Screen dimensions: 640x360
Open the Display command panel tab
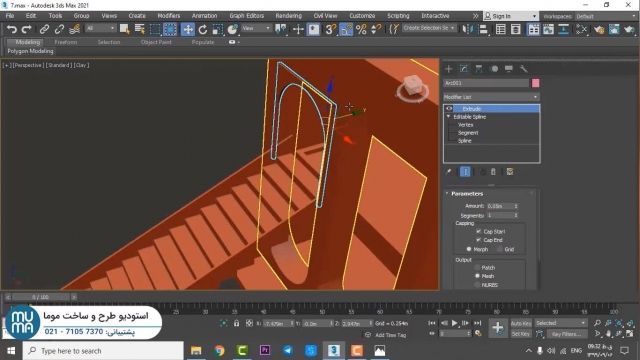(x=509, y=69)
